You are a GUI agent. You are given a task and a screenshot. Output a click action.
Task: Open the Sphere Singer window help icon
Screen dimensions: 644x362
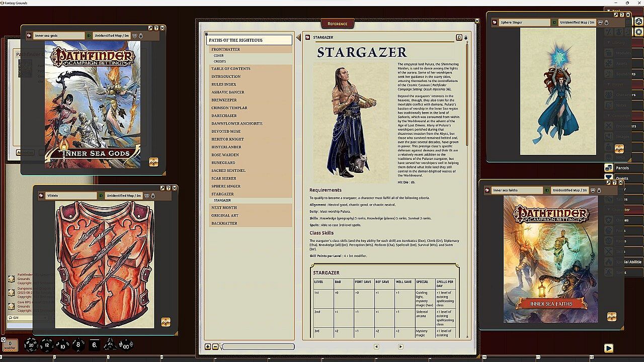click(x=621, y=15)
